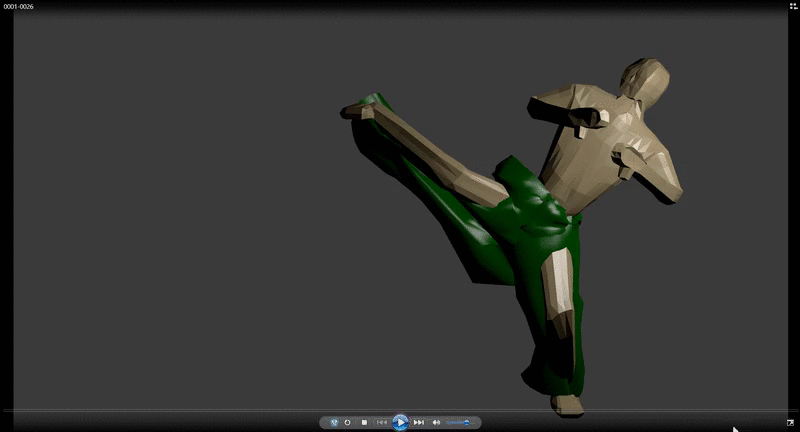Skip to the previous track
The image size is (800, 432).
[x=382, y=423]
